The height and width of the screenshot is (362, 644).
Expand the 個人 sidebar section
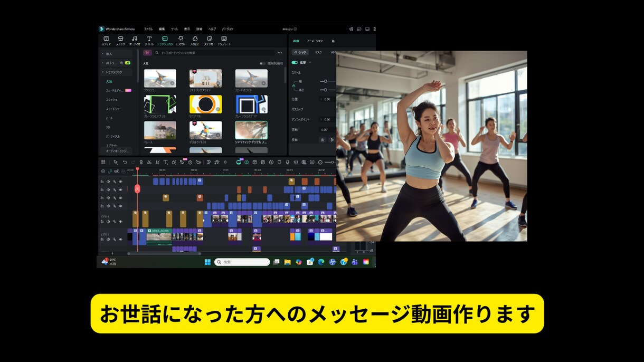pos(116,54)
